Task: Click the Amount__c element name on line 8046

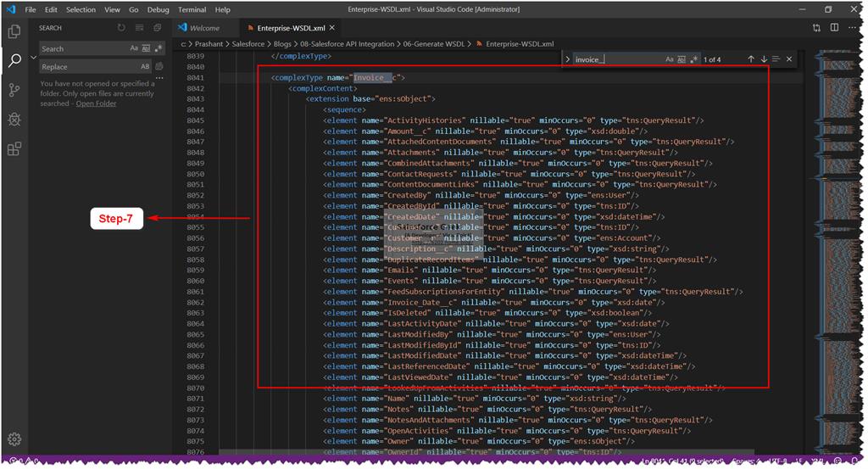Action: tap(408, 131)
